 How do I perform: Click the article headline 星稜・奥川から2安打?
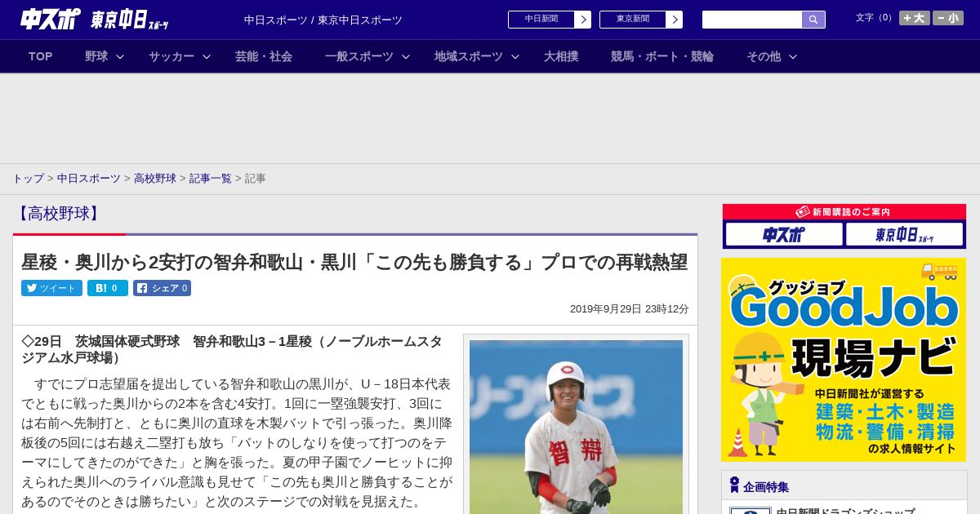point(354,262)
